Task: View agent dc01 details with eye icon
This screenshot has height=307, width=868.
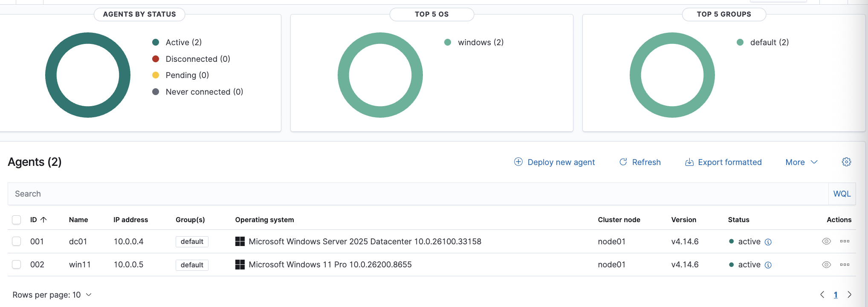Action: (x=826, y=241)
